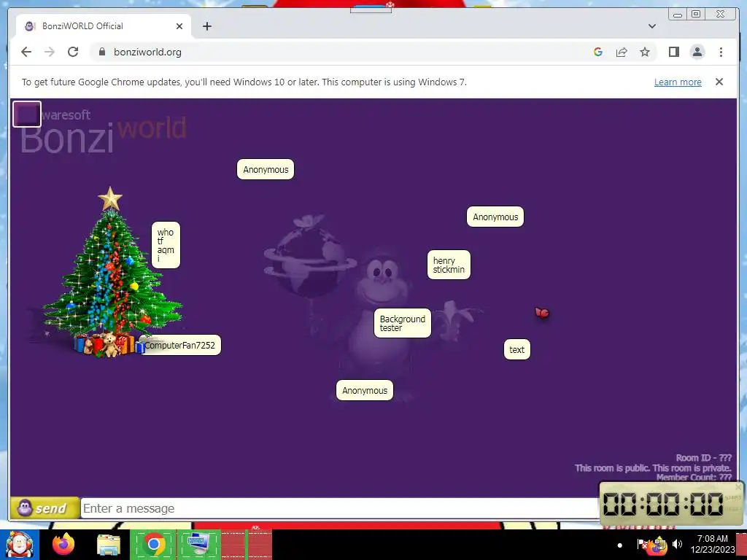Select the BonziWORLD Official tab

point(104,26)
